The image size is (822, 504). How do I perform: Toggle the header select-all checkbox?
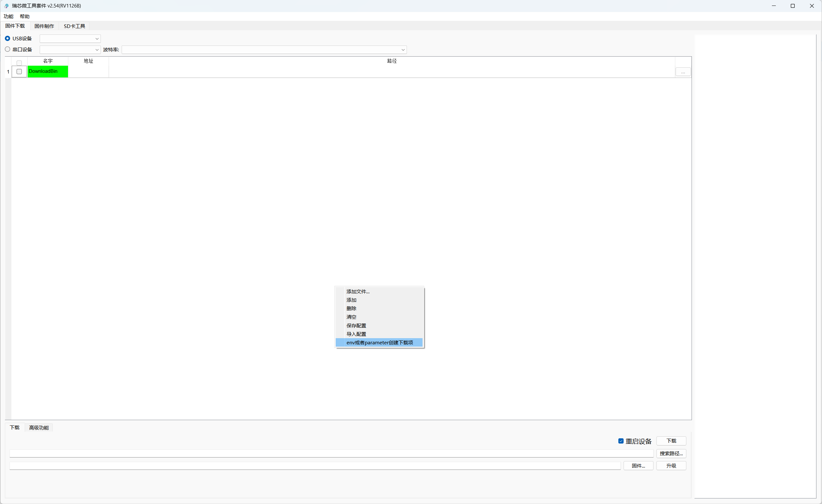click(19, 63)
